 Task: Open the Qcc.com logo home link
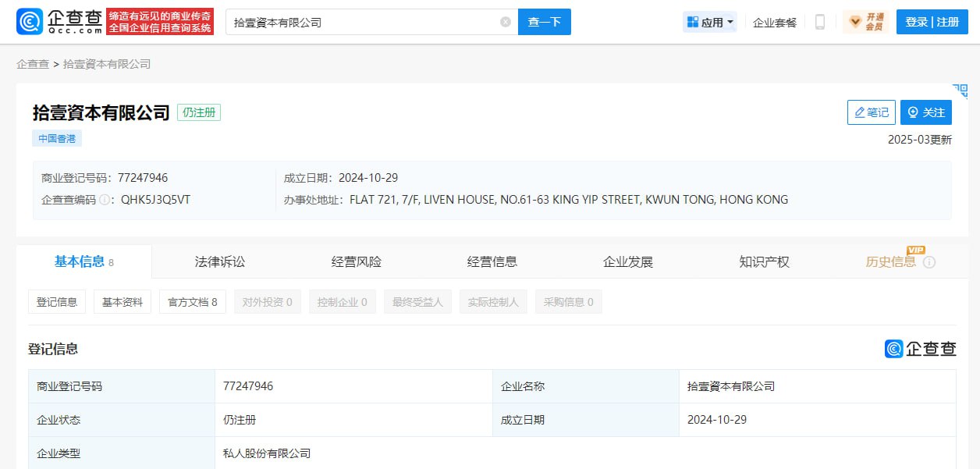tap(60, 21)
